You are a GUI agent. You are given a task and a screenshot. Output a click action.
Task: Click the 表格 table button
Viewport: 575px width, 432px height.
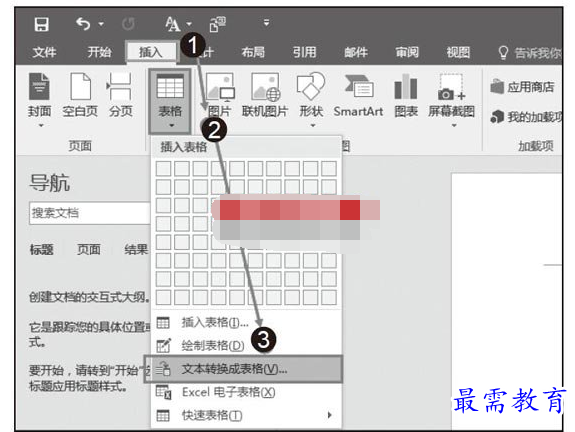click(170, 101)
